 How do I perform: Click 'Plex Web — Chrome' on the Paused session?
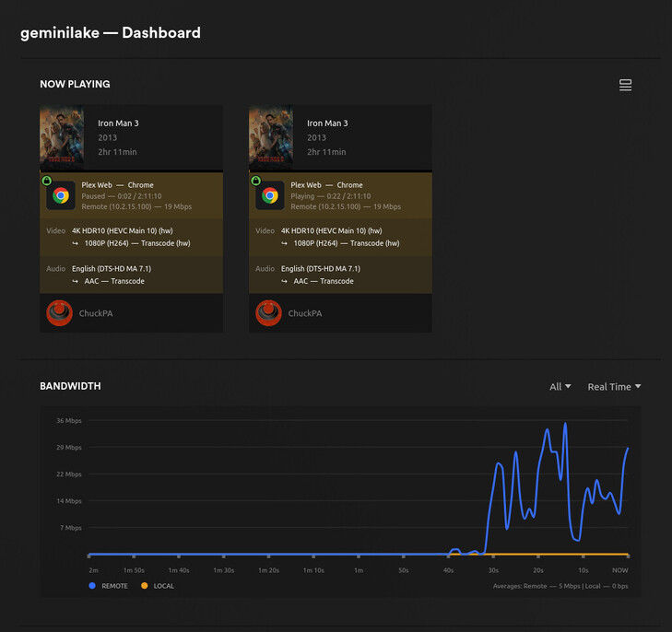(117, 185)
